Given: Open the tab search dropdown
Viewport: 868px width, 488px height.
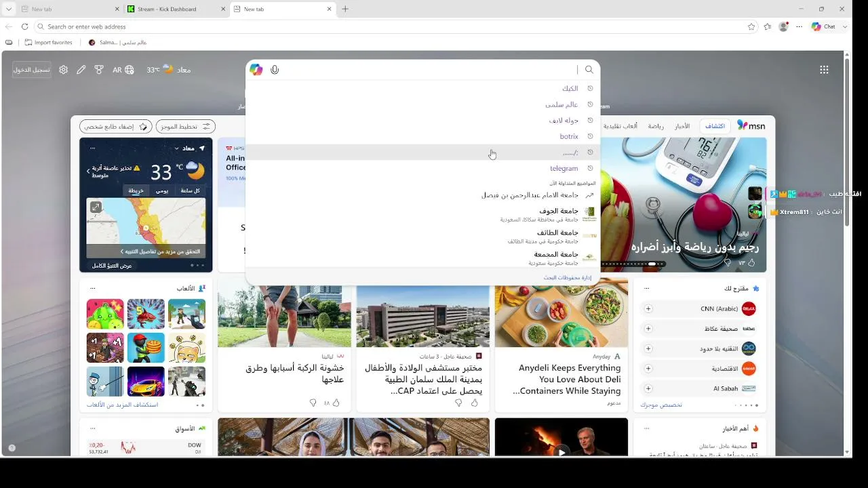Looking at the screenshot, I should click(8, 9).
